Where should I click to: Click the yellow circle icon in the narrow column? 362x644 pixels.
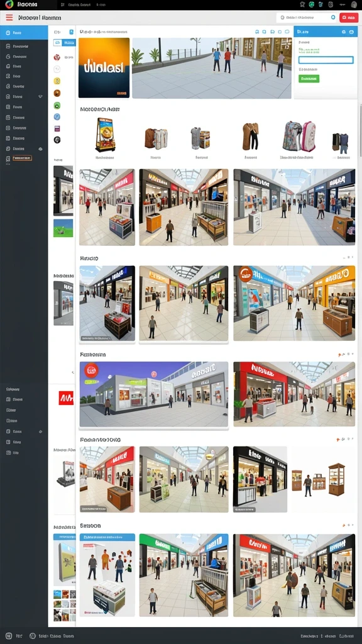click(x=57, y=81)
